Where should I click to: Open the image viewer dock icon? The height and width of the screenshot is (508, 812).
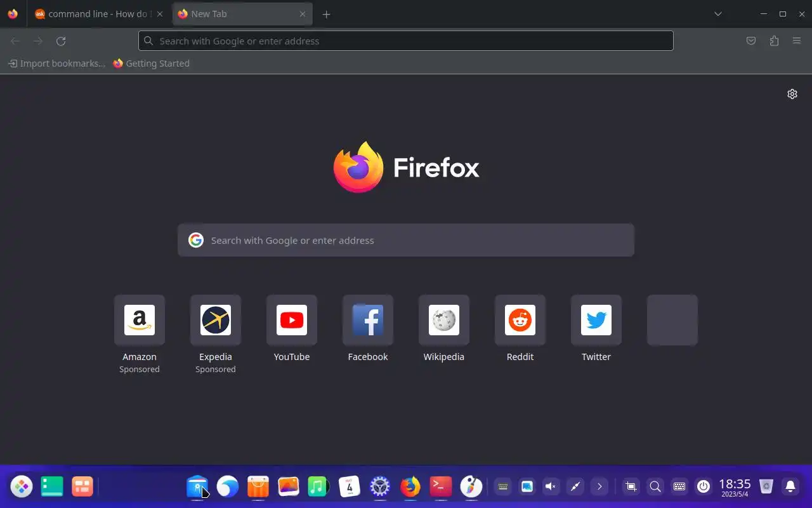click(289, 486)
